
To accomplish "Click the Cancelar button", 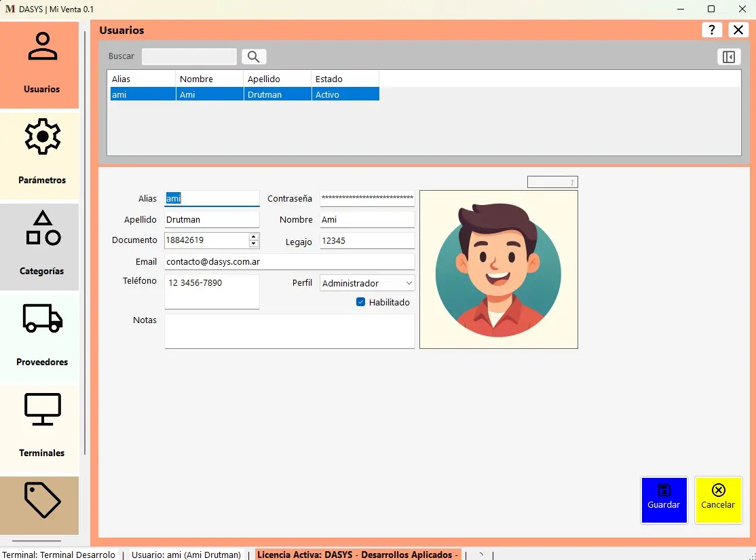I will [718, 500].
